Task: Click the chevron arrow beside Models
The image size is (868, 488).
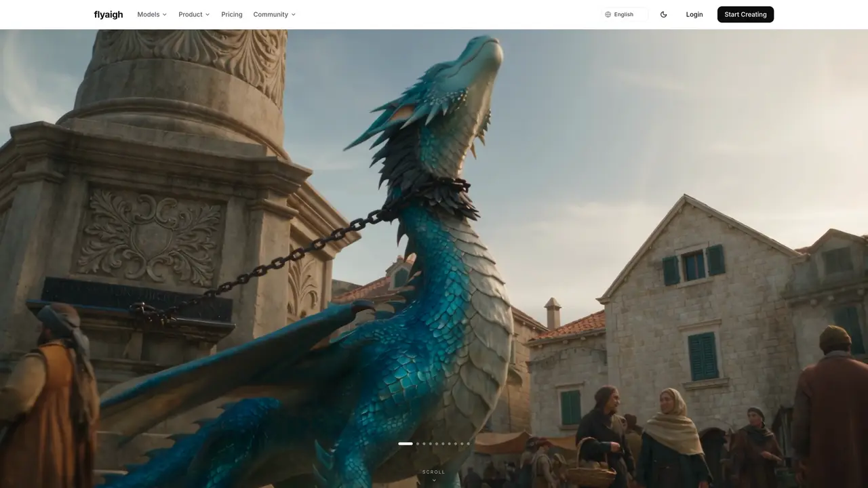Action: click(165, 14)
